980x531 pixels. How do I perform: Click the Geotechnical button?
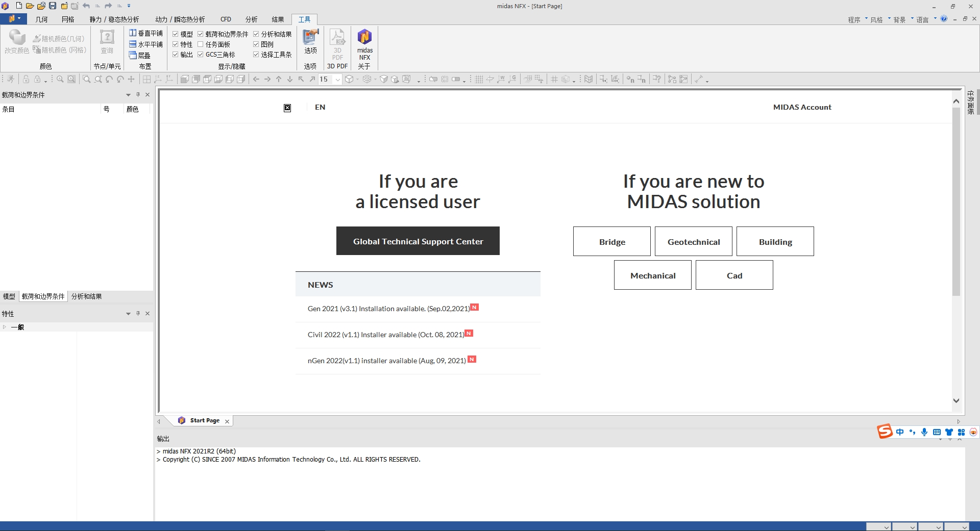coord(694,241)
